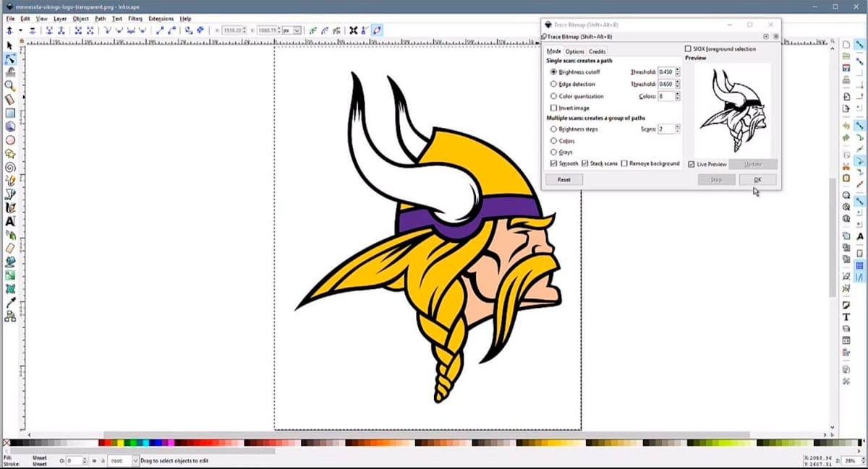Click the Stop button in Trace Bitmap
Screen dimensions: 868x469
716,179
